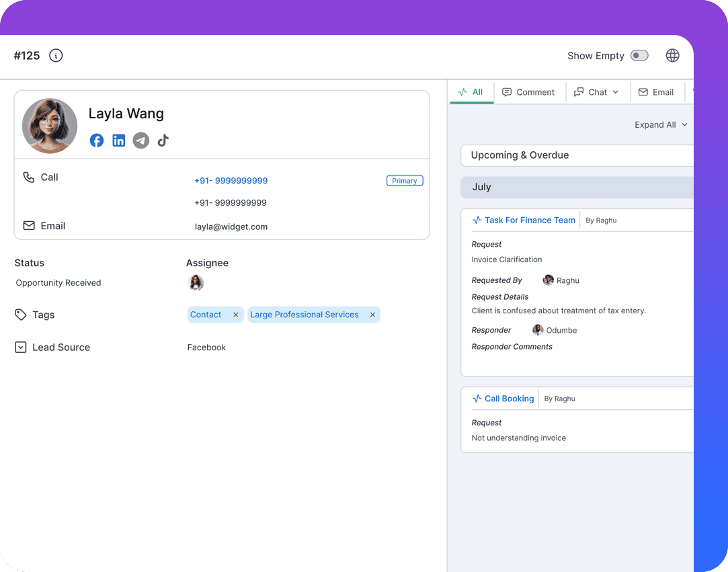Click the Lead Source dropdown icon
The image size is (728, 572).
20,348
